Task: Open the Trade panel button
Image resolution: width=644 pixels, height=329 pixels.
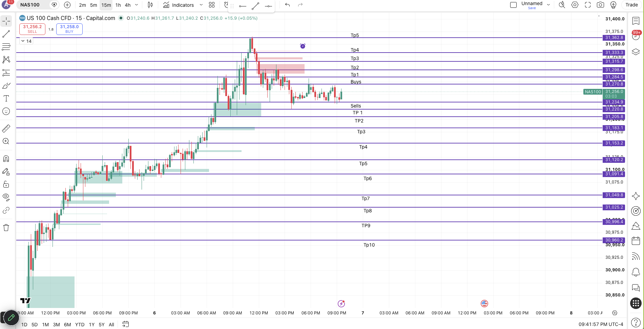Action: (x=631, y=5)
